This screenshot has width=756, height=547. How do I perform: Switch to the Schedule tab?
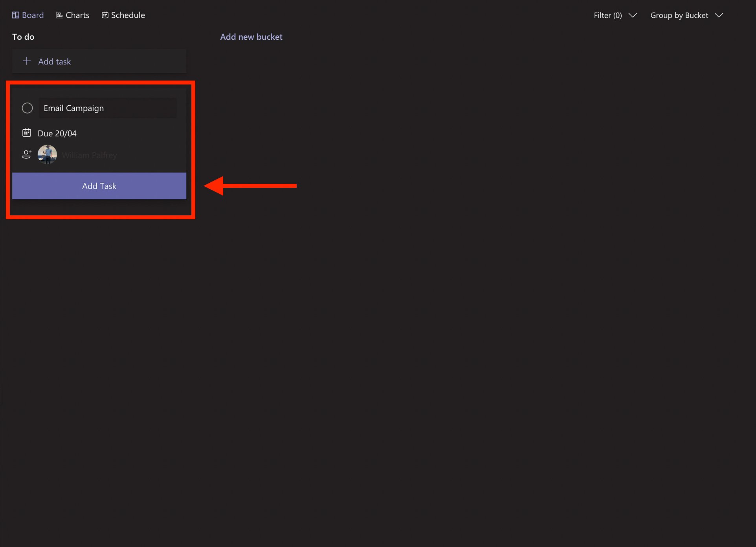coord(128,15)
